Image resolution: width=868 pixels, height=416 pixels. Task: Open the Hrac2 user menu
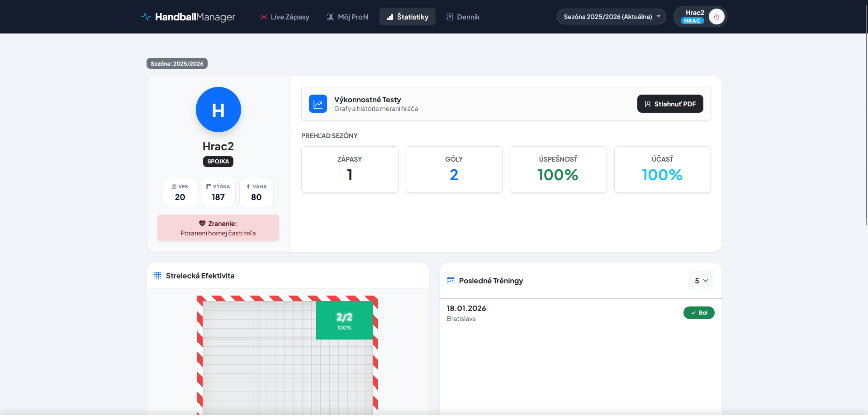click(x=693, y=17)
